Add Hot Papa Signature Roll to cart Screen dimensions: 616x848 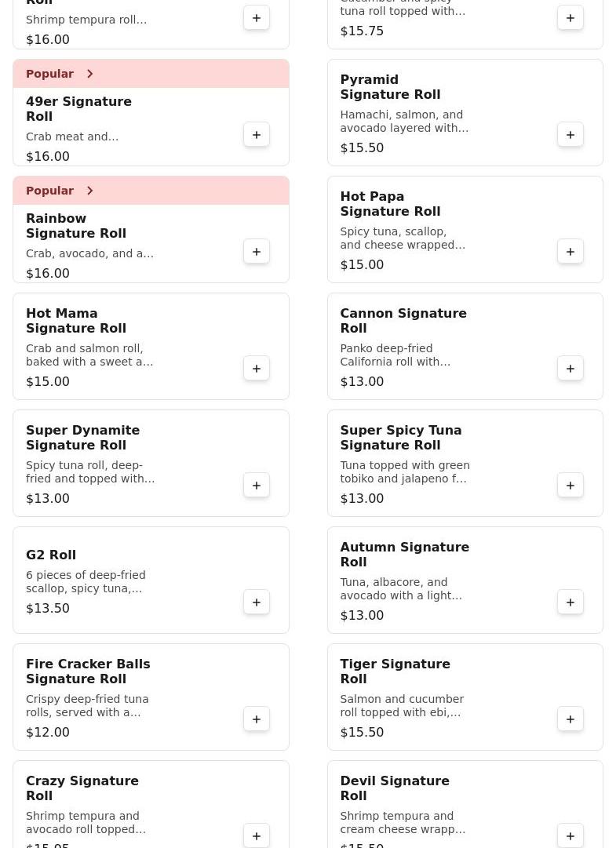click(570, 252)
